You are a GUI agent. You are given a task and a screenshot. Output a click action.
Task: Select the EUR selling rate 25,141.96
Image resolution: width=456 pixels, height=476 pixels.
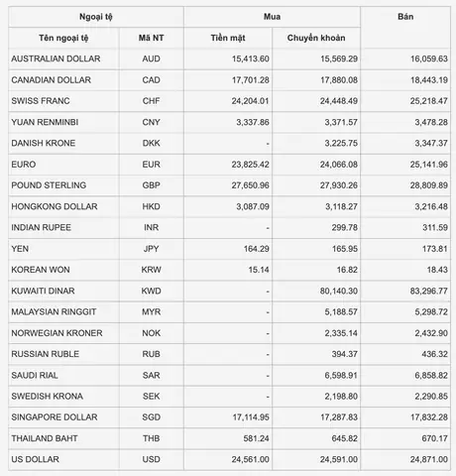[x=429, y=165]
